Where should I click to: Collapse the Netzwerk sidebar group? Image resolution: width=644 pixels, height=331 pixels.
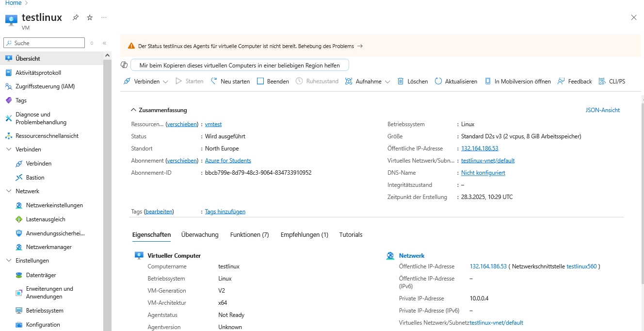(x=9, y=191)
